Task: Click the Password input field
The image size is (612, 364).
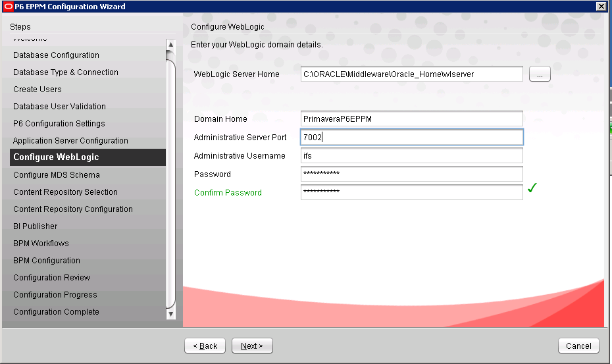Action: [411, 174]
